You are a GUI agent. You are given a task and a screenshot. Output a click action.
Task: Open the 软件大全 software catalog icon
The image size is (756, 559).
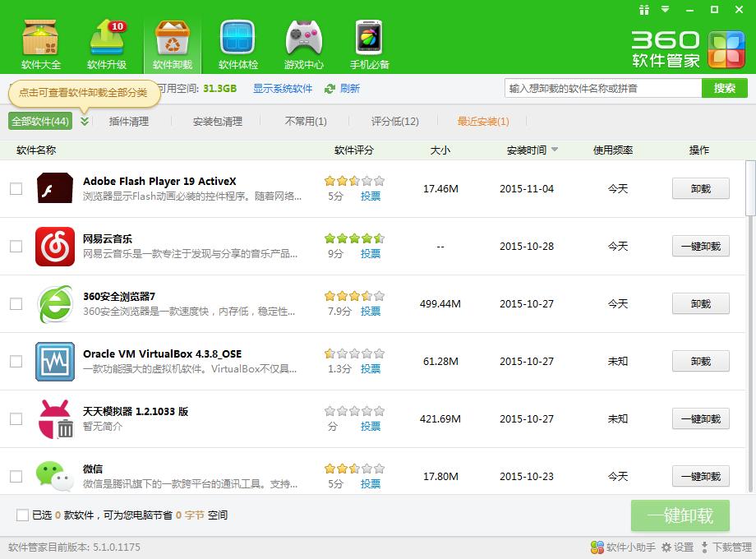coord(41,44)
